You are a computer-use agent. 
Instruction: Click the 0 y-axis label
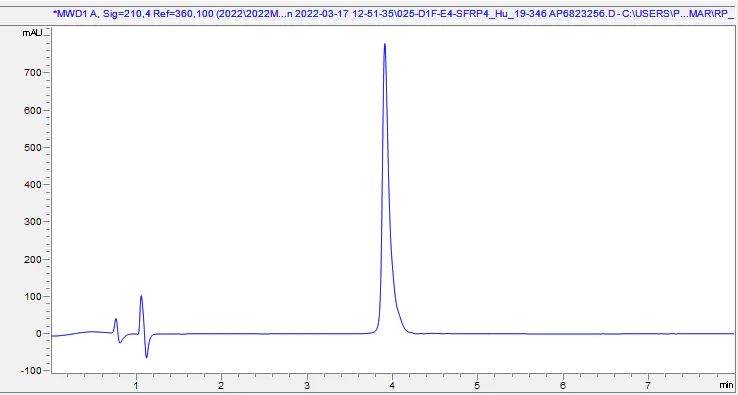click(x=40, y=334)
